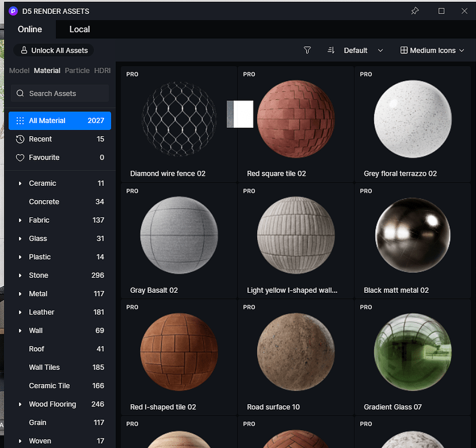Select the HDRI asset type tab
Viewport: 476px width, 448px height.
102,70
